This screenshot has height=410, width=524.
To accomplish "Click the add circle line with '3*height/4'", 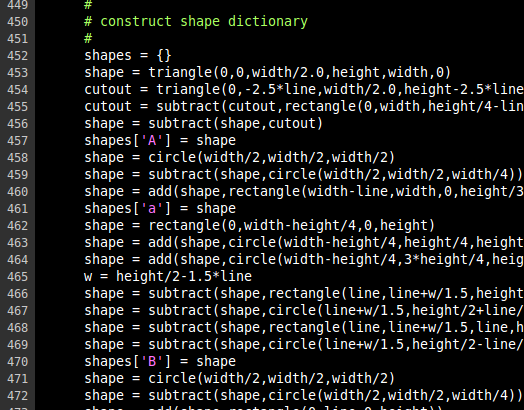I will 304,260.
